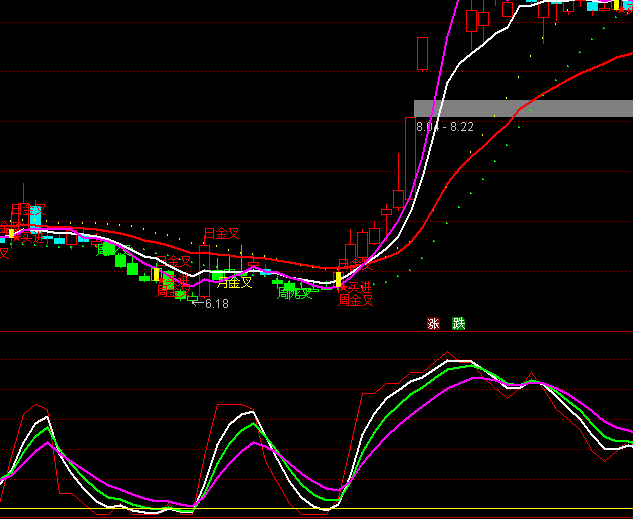The height and width of the screenshot is (519, 633).
Task: Click the cyan candles at top right
Action: pos(593,6)
